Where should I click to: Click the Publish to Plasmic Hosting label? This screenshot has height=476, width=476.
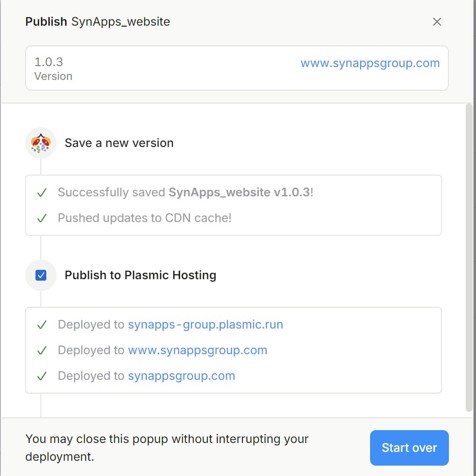pyautogui.click(x=140, y=275)
